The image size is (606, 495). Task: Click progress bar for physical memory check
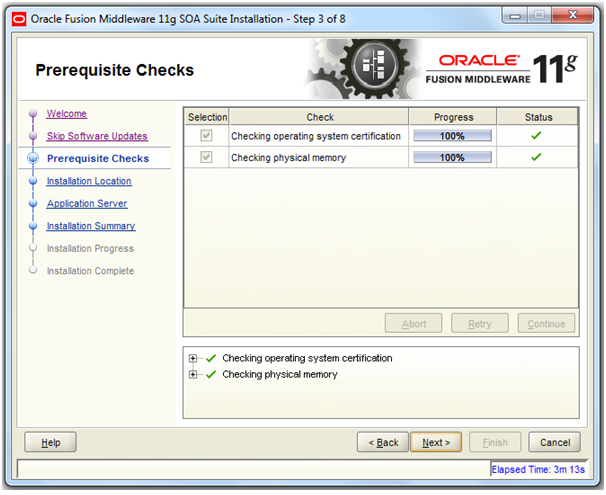[453, 157]
